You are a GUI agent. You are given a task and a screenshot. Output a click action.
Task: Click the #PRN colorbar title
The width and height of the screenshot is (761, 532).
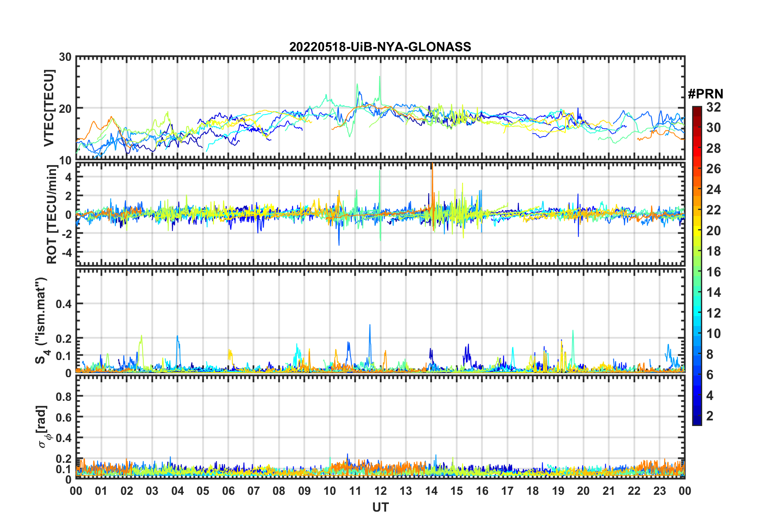click(x=705, y=94)
